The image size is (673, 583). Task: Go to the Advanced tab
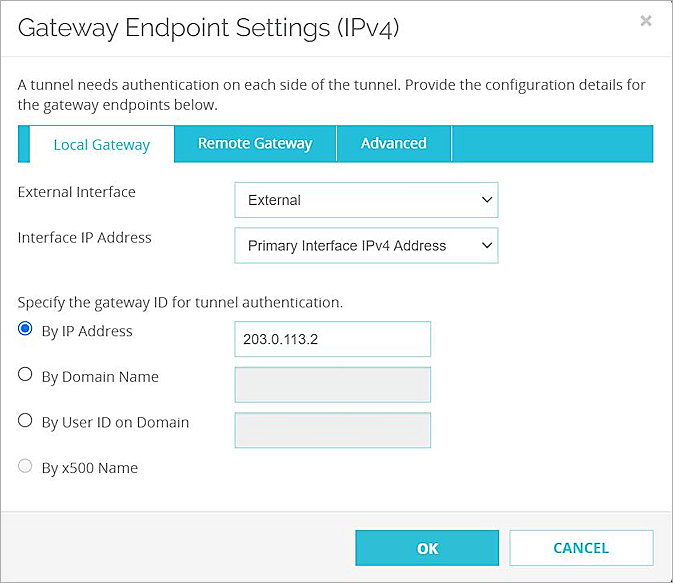coord(393,144)
